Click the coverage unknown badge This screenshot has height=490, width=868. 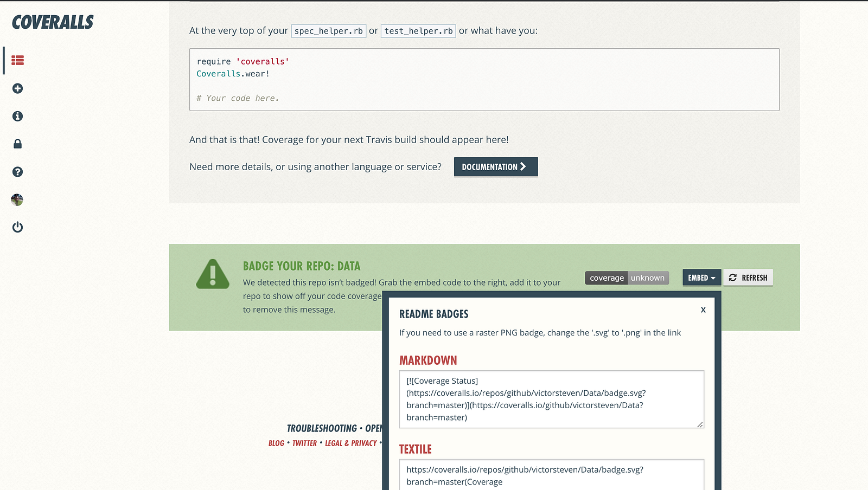(x=627, y=278)
